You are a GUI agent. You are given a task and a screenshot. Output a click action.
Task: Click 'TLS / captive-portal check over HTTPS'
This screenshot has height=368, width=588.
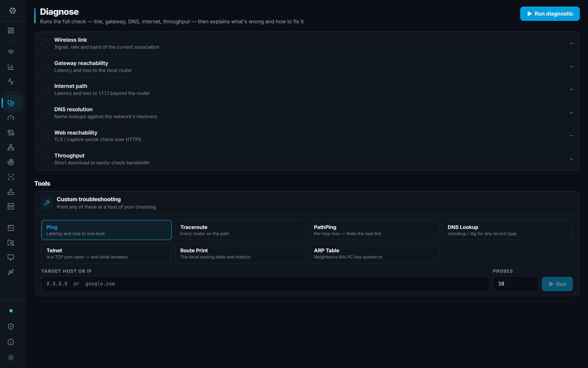(98, 139)
